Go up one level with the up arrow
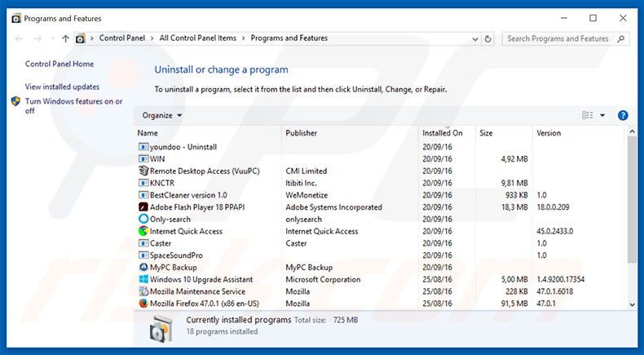644x355 pixels. click(x=65, y=38)
